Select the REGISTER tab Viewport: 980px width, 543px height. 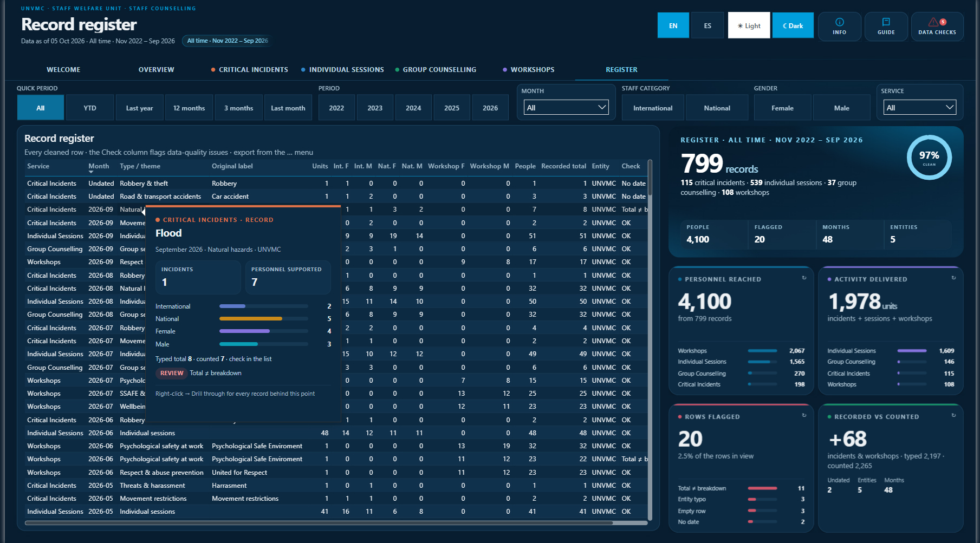coord(621,70)
